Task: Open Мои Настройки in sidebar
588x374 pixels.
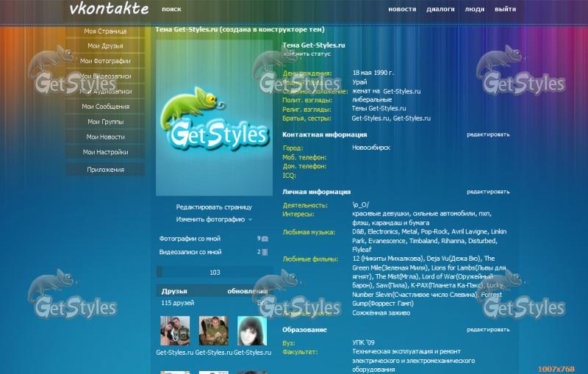Action: pos(105,152)
